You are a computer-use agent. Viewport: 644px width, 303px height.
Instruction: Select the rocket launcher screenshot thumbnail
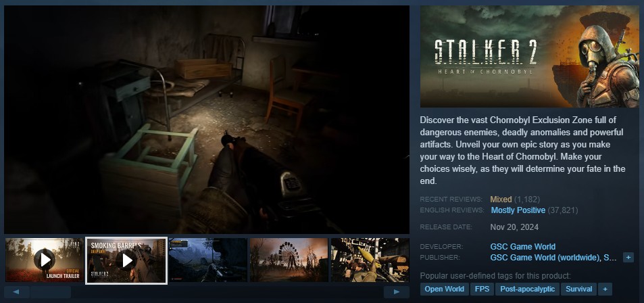tap(370, 260)
